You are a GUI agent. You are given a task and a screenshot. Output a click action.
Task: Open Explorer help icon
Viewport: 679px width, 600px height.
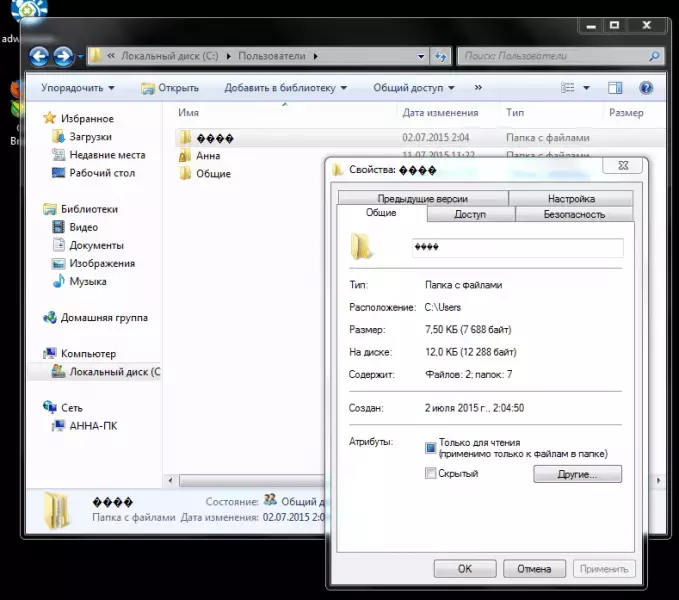646,88
